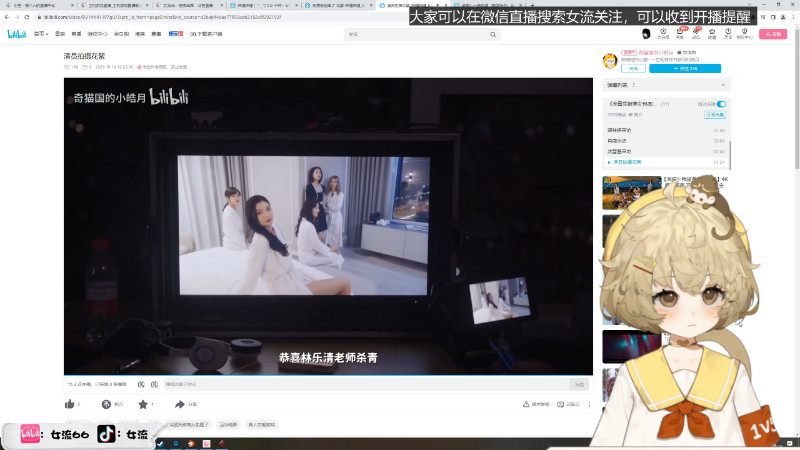Open the favorites star icon in header
Screen dimensions: 800x450
click(712, 34)
